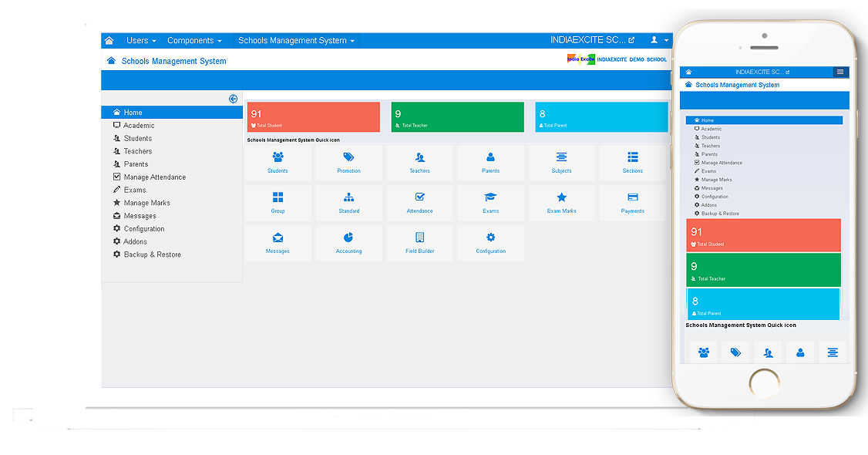This screenshot has height=455, width=868.
Task: Open the user account profile menu
Action: pos(658,40)
